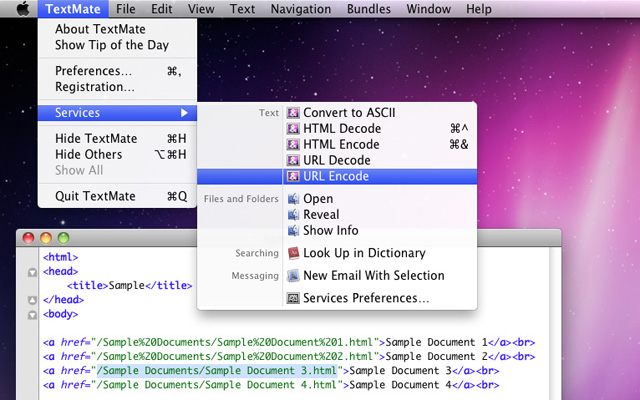Open the Window menu
Viewport: 640px width, 400px height.
point(429,9)
